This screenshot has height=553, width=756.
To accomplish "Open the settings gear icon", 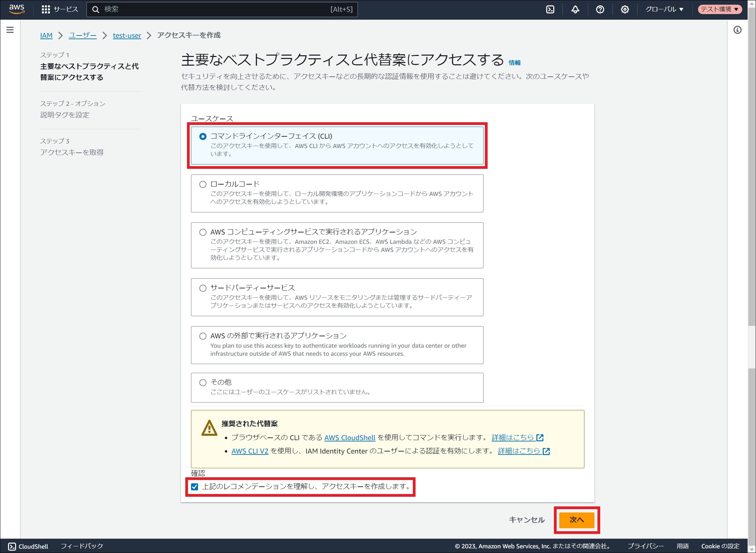I will 625,9.
